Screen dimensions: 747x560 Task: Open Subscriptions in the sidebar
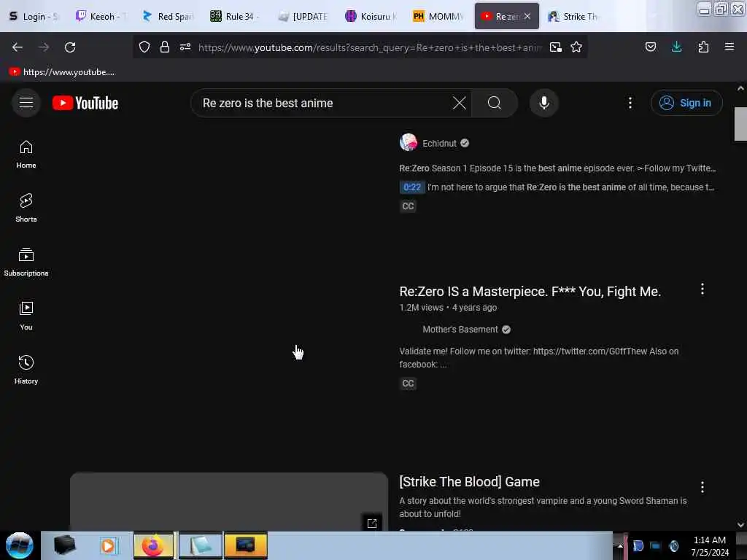click(26, 262)
